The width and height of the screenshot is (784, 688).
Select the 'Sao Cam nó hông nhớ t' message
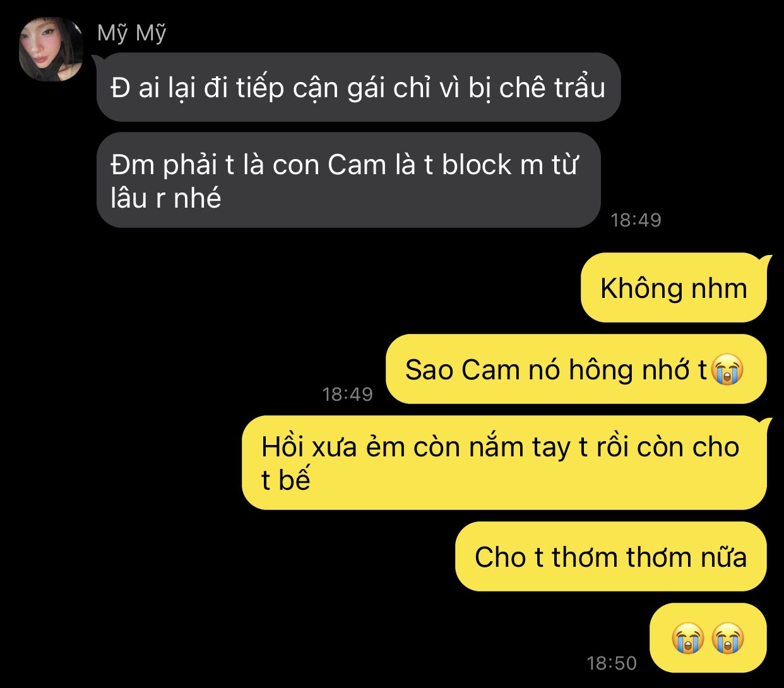[576, 369]
